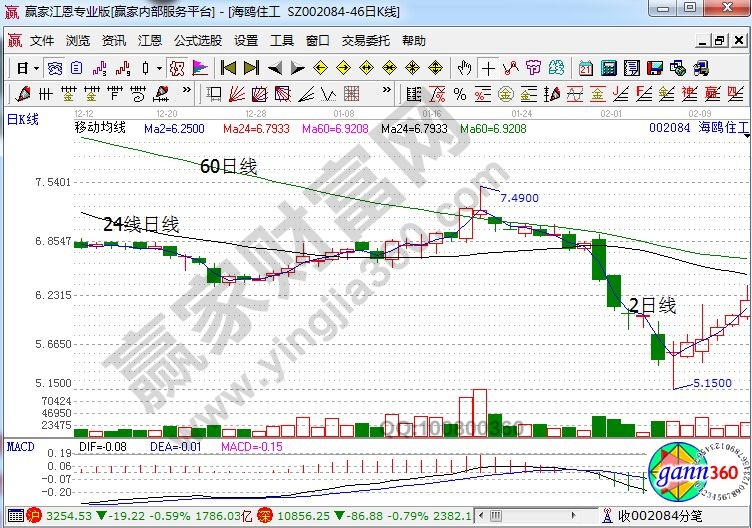Click the percent sign tool icon
The height and width of the screenshot is (528, 752).
[x=460, y=95]
